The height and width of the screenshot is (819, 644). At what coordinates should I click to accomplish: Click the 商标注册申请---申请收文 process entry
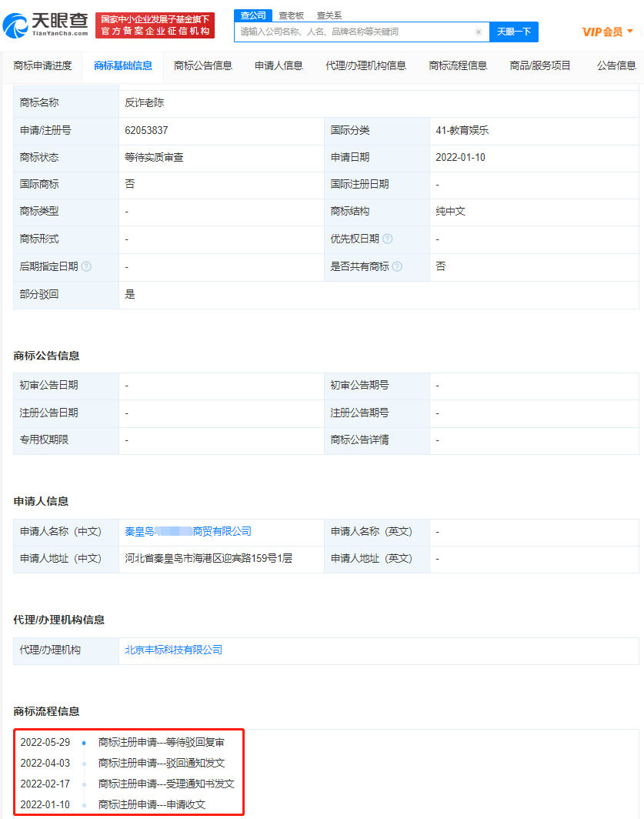coord(152,804)
